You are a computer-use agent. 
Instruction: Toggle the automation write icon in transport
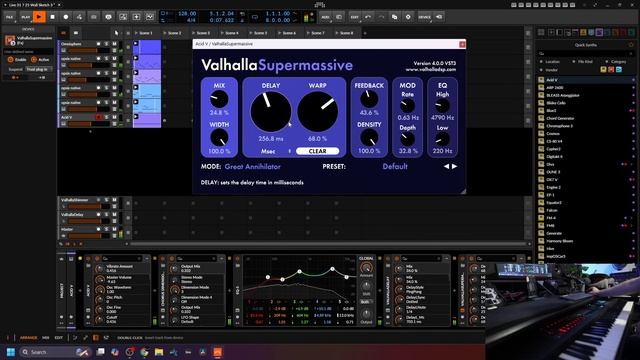[x=79, y=17]
